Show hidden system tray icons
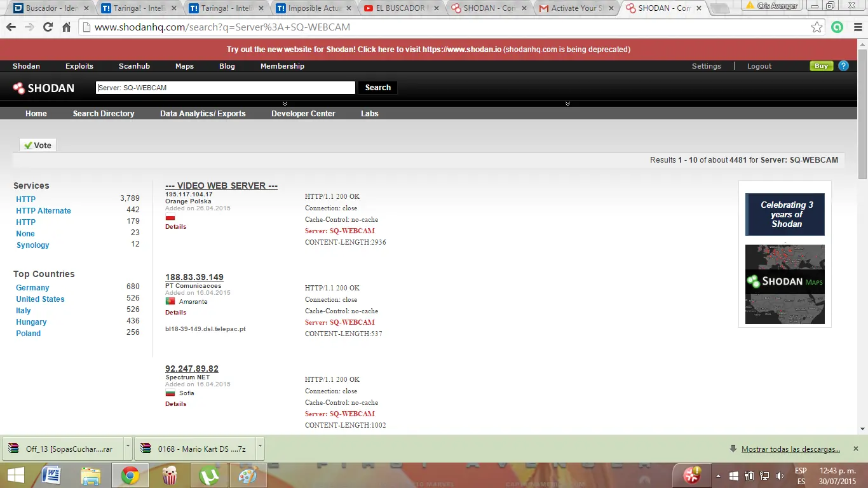This screenshot has height=488, width=868. [718, 476]
